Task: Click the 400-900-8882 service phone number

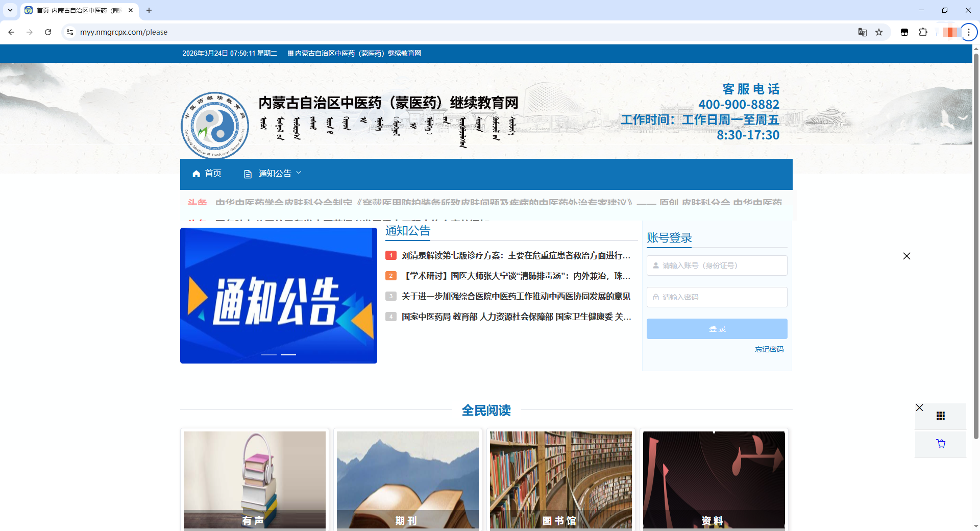Action: coord(739,105)
